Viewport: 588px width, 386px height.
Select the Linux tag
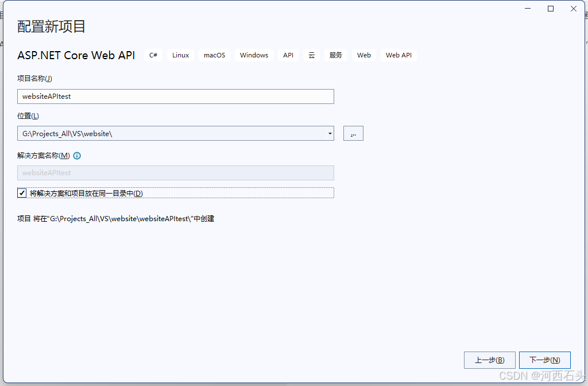180,55
